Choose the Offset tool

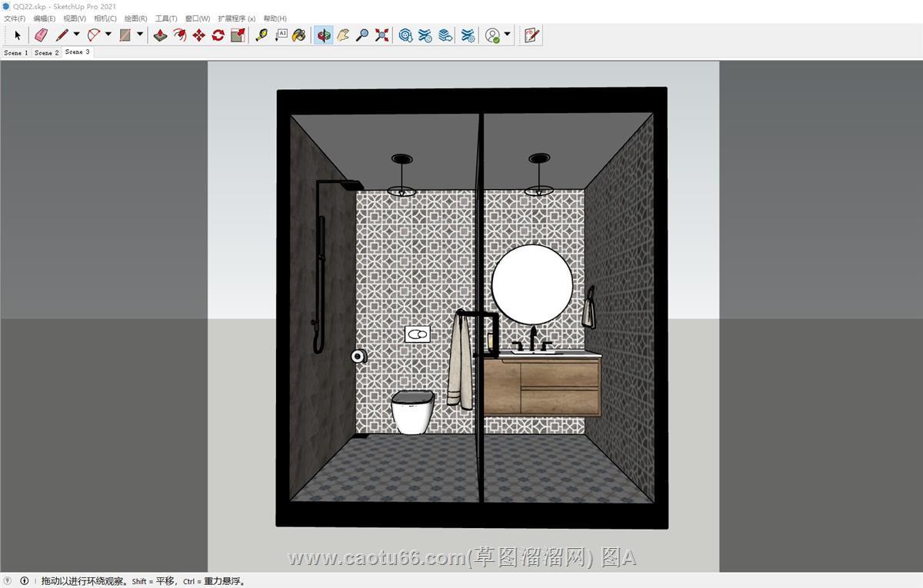(179, 35)
